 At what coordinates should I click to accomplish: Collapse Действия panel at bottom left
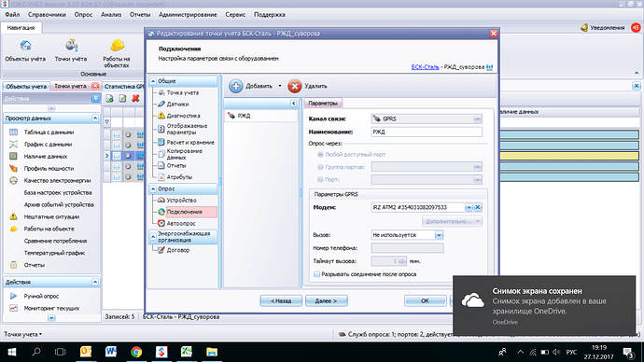(95, 282)
